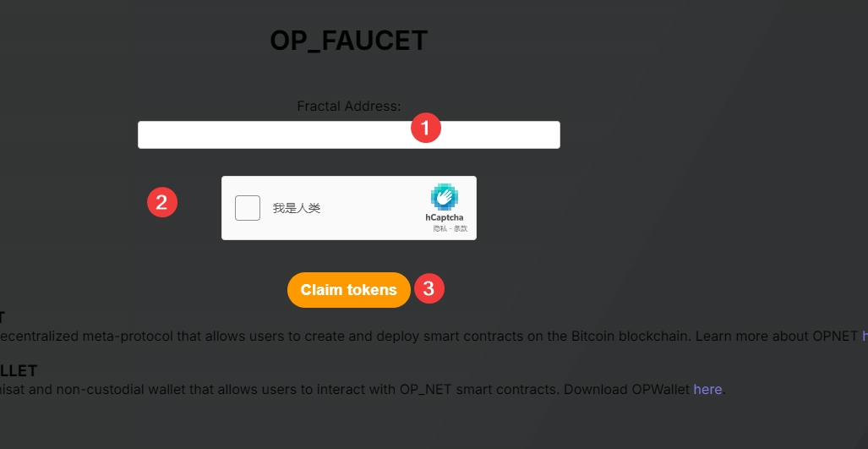Open the hCaptcha 条款 terms link
Image resolution: width=868 pixels, height=449 pixels.
click(461, 229)
